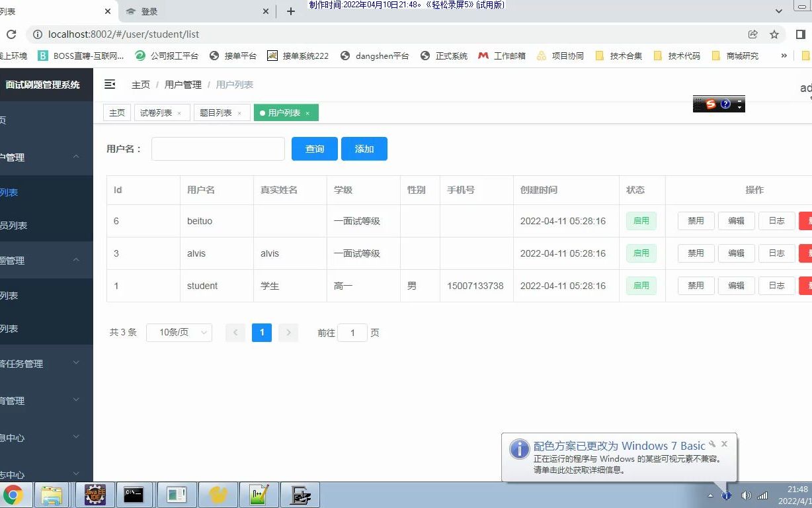Viewport: 812px width, 508px height.
Task: Open the recorder's question mark help icon
Action: pos(725,104)
